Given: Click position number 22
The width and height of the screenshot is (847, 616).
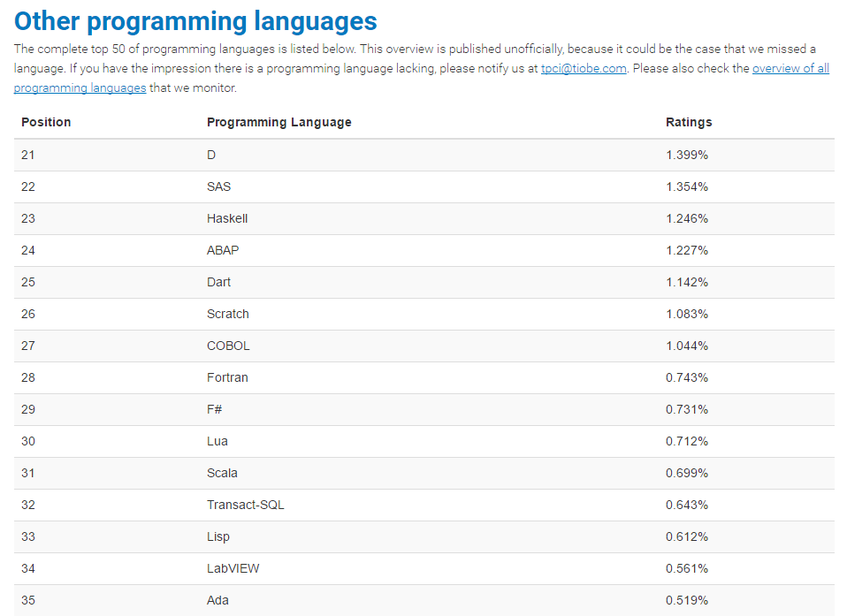Looking at the screenshot, I should coord(28,186).
